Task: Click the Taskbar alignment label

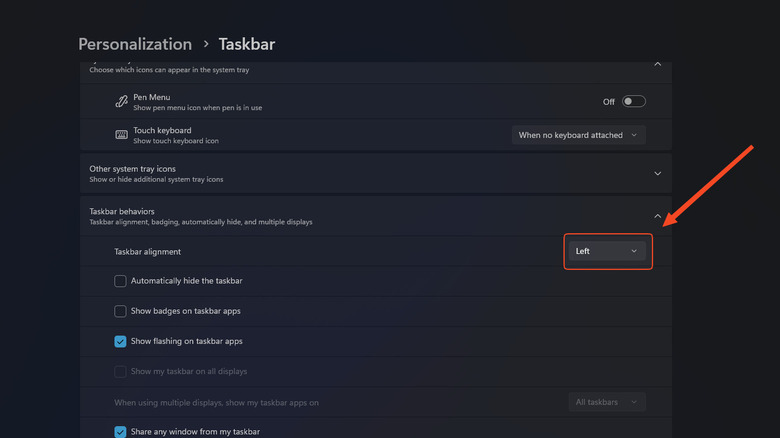Action: pos(148,252)
